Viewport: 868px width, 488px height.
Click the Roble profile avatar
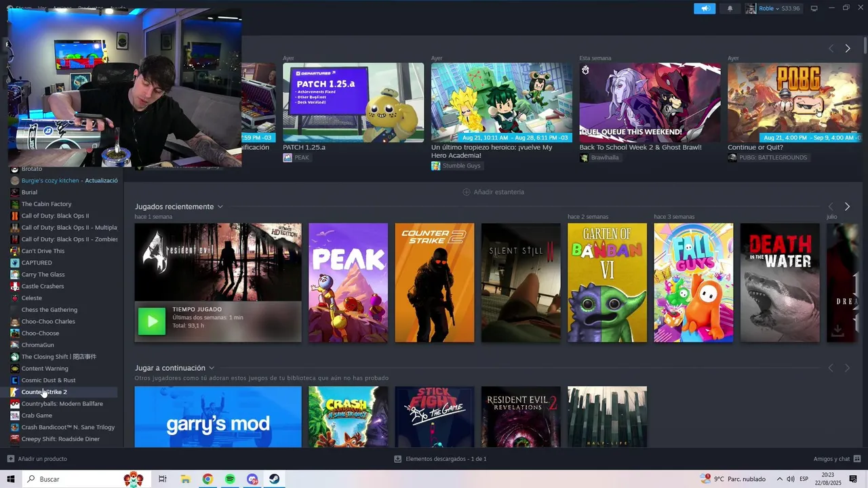751,8
